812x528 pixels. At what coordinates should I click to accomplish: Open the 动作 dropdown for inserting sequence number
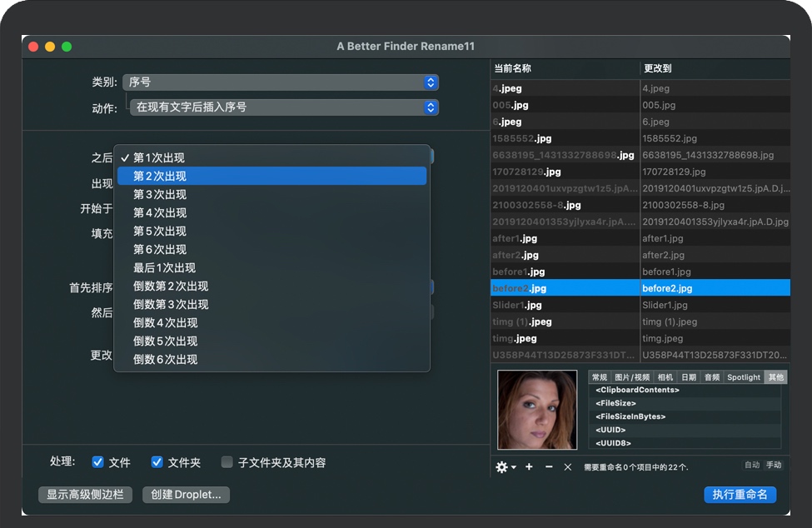[x=284, y=107]
